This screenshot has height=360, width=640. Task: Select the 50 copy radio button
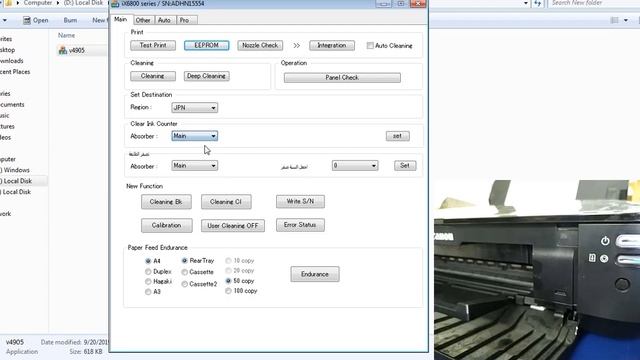pos(228,281)
